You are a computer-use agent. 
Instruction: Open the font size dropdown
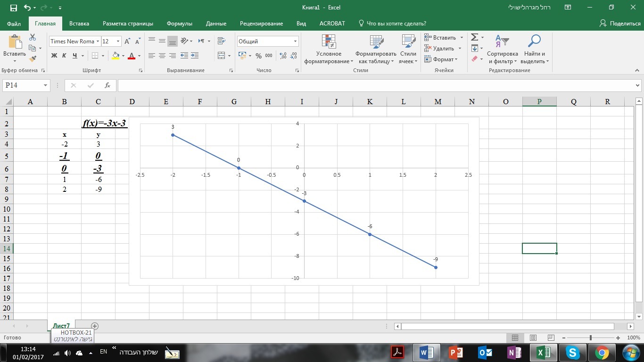click(118, 41)
